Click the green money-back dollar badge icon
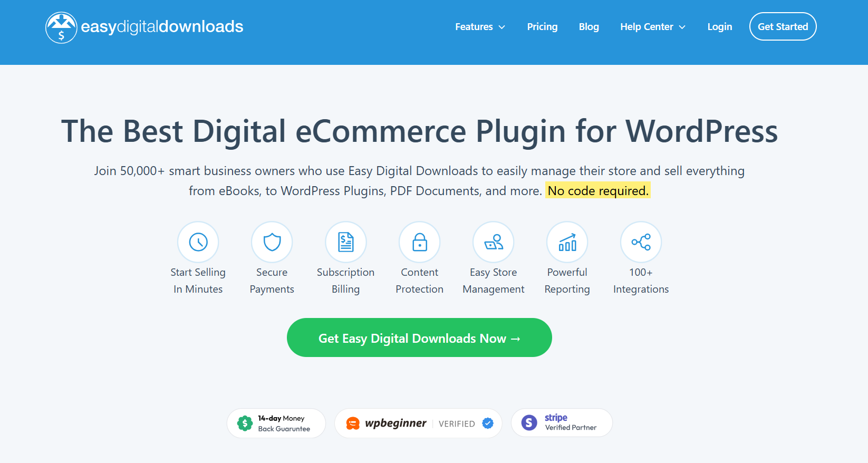Image resolution: width=868 pixels, height=463 pixels. [245, 423]
